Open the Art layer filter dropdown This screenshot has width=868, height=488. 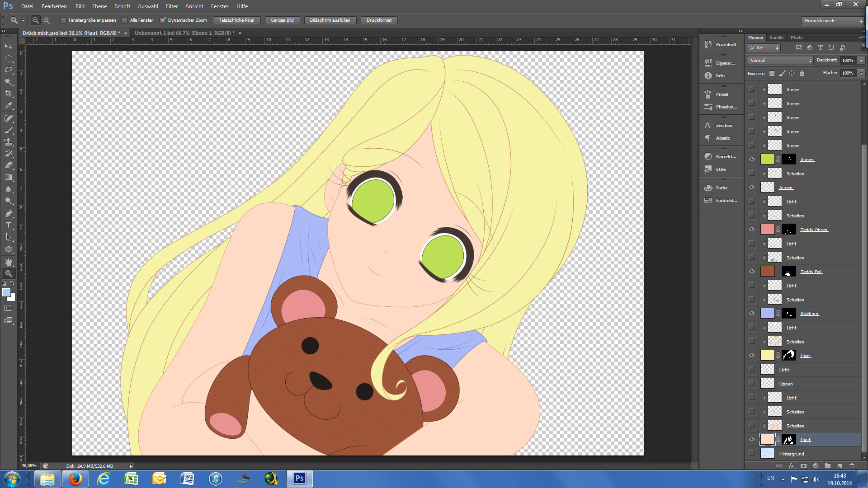tap(764, 48)
